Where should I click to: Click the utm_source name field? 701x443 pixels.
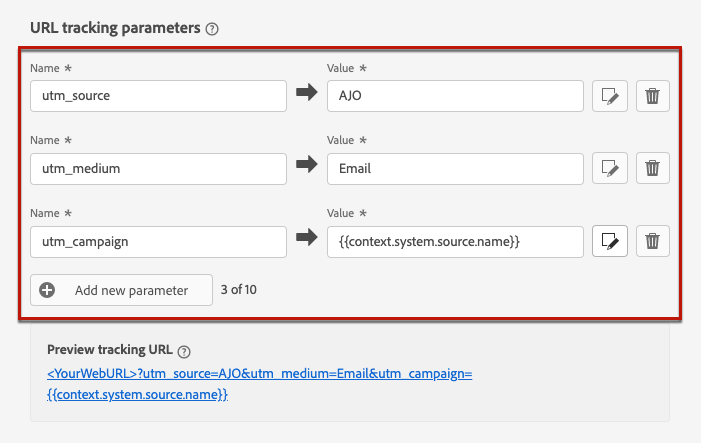pos(158,96)
